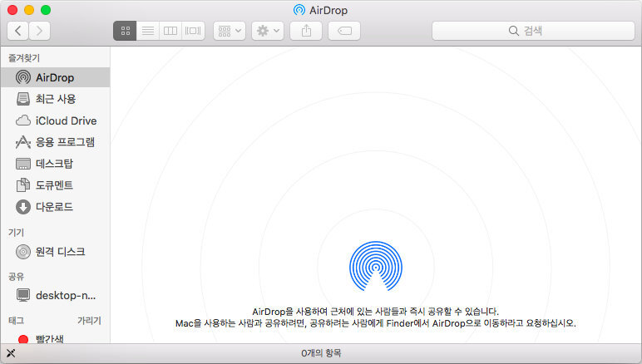Click 가리기 to hide tags section
Screen dimensions: 642x364
pos(89,321)
